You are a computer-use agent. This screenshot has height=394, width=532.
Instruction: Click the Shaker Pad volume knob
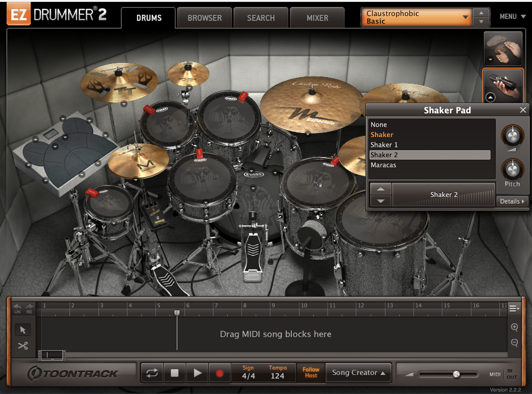512,135
